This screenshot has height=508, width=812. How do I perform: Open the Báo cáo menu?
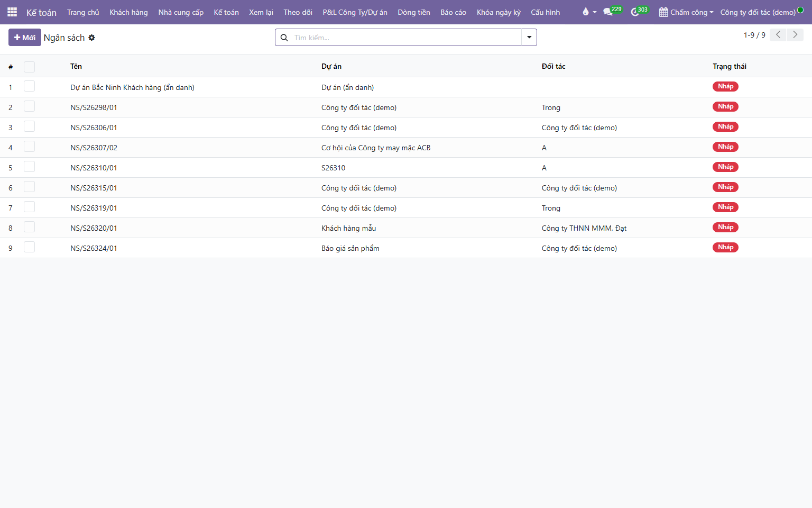(453, 12)
